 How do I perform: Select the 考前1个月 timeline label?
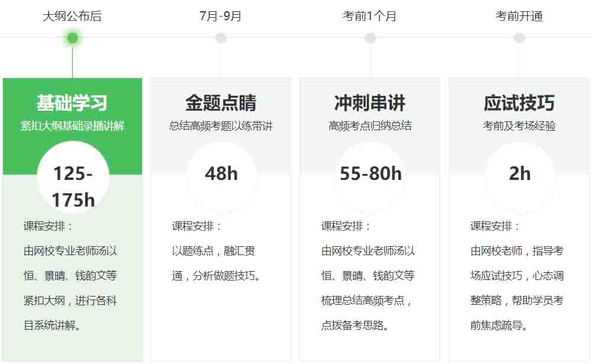370,17
